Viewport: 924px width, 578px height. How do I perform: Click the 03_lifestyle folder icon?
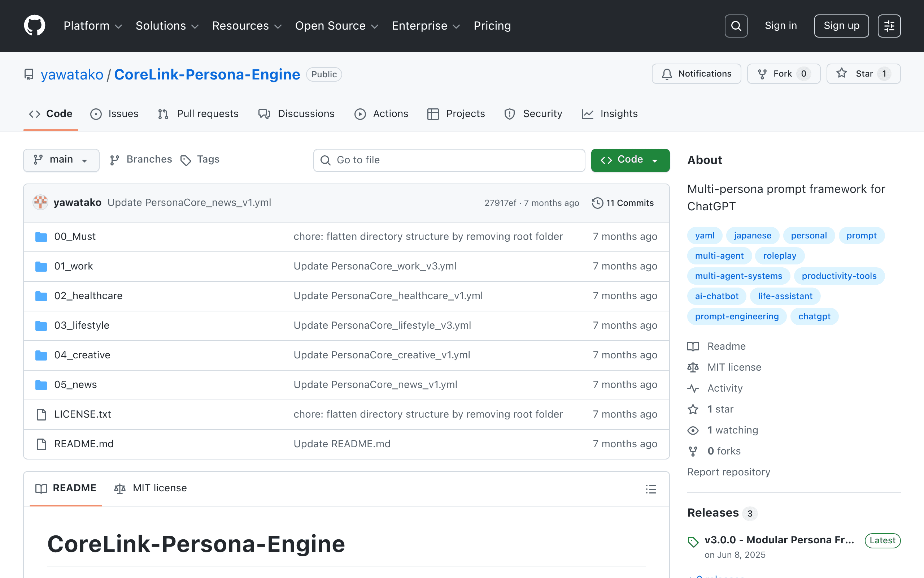click(41, 325)
